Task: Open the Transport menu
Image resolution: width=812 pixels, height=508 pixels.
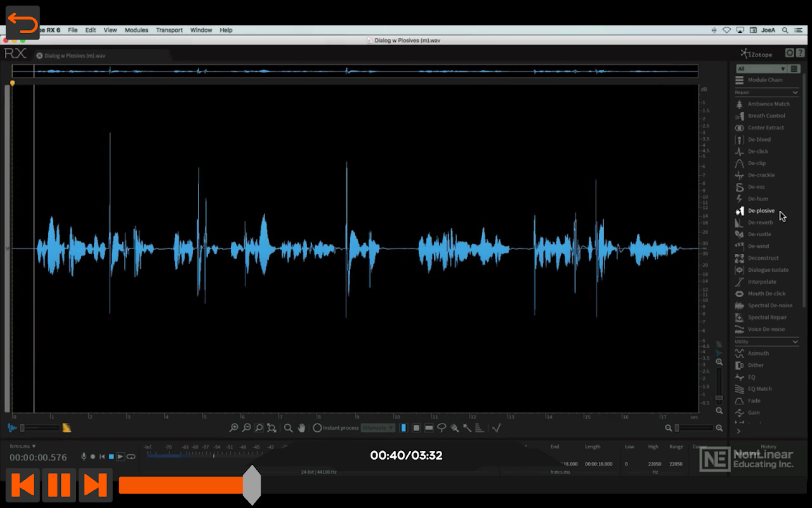Action: coord(169,30)
